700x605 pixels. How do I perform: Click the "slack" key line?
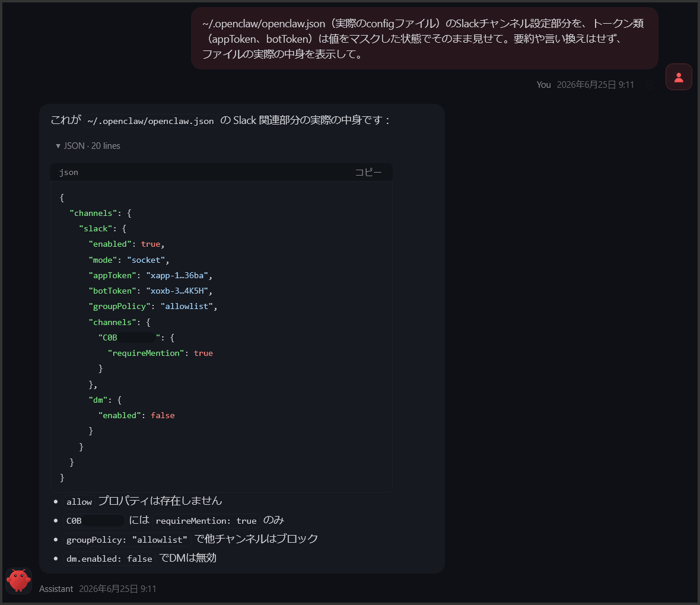coord(103,228)
